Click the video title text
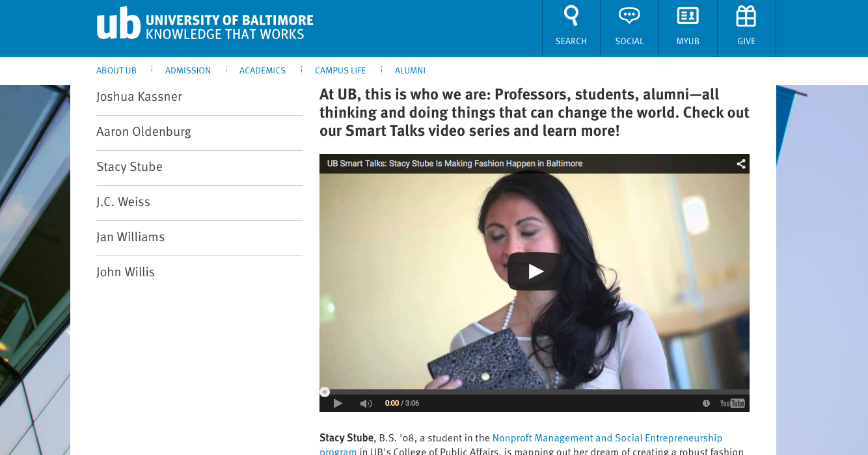868x455 pixels. click(x=454, y=164)
